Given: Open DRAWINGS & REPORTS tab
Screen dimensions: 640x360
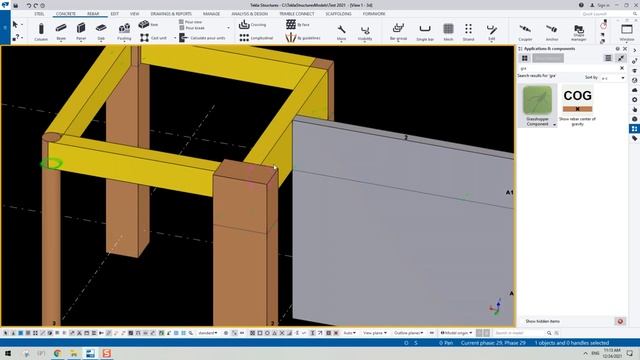Looking at the screenshot, I should coord(171,14).
